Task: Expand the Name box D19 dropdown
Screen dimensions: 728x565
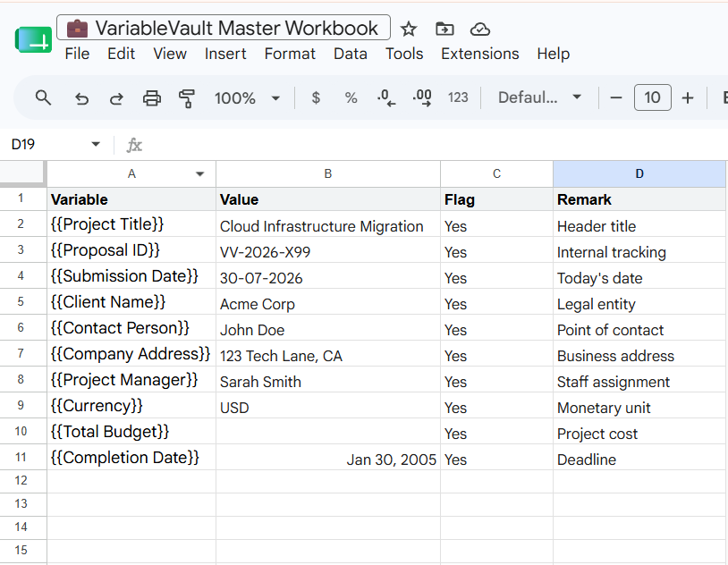Action: point(96,144)
